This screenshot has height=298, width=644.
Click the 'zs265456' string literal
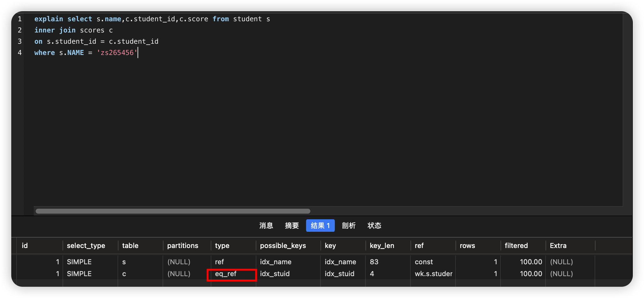(x=117, y=53)
